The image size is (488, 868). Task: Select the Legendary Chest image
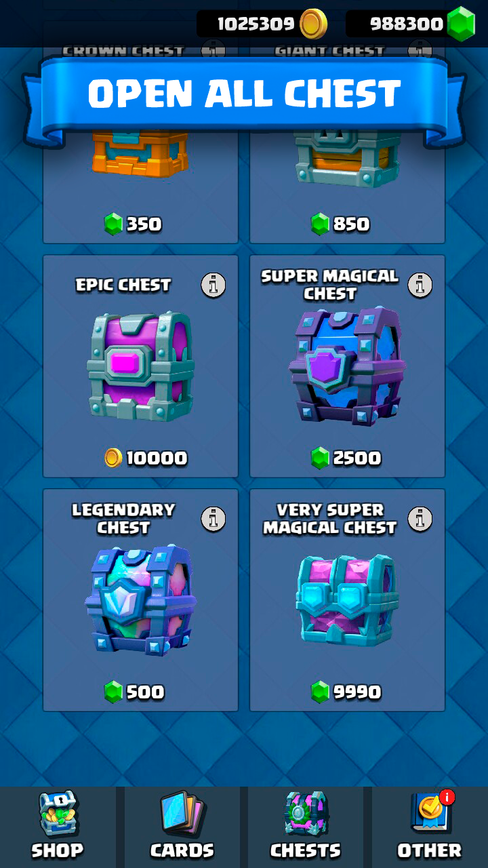[x=140, y=599]
